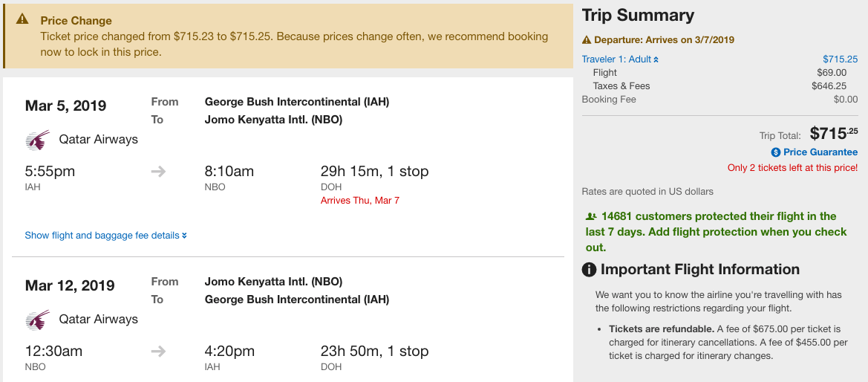
Task: Click warning icon beside Departure arrival notice
Action: [x=587, y=40]
